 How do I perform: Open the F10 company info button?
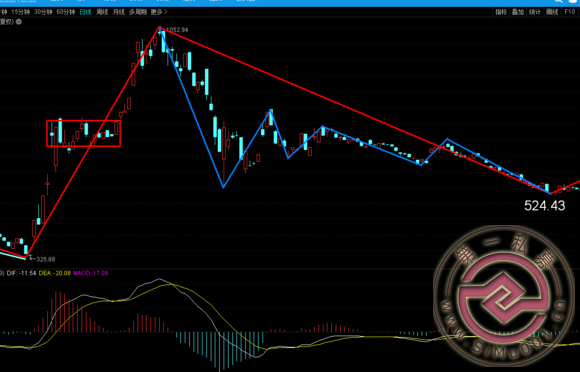point(570,12)
